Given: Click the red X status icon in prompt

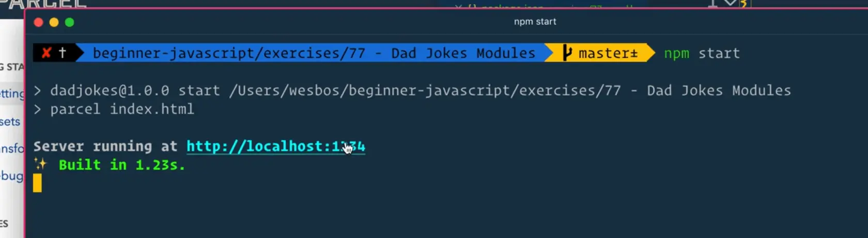Looking at the screenshot, I should (x=47, y=53).
